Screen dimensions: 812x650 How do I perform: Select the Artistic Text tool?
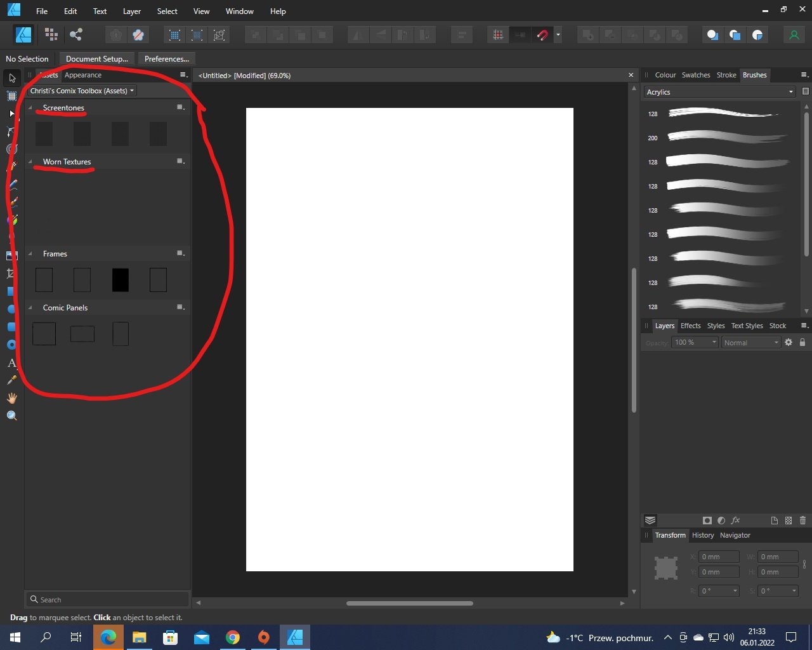[11, 362]
